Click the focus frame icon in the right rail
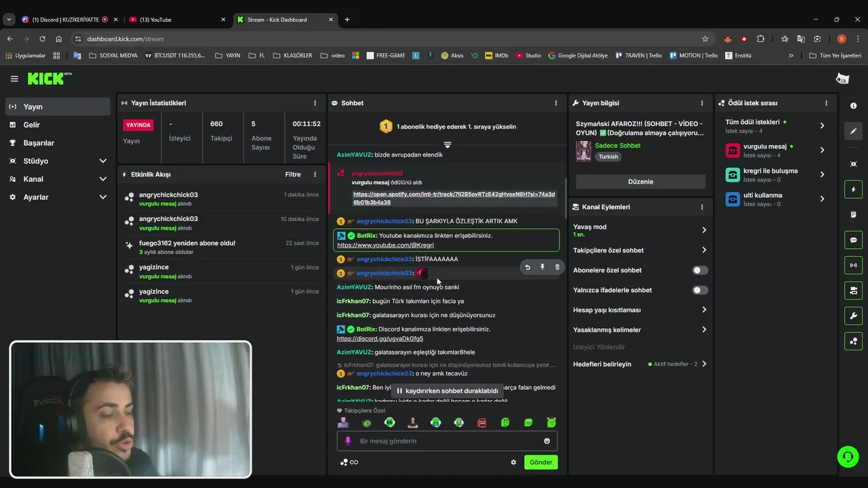Screen dimensions: 868x488 click(853, 164)
